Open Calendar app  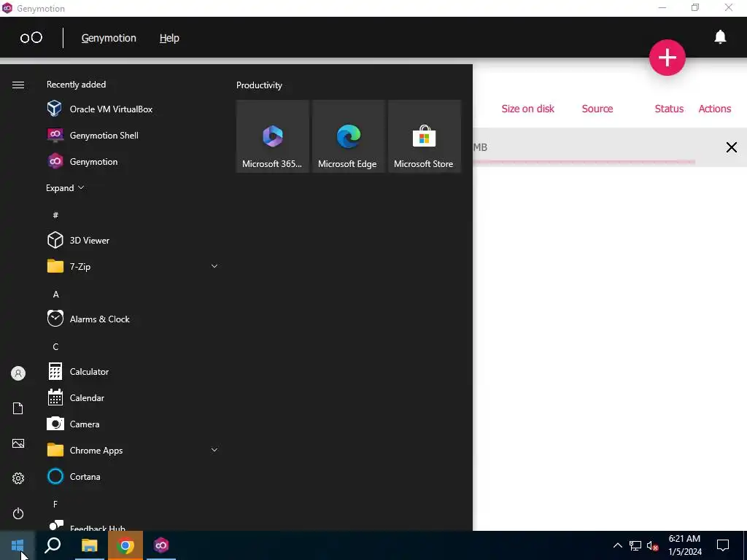(133, 397)
